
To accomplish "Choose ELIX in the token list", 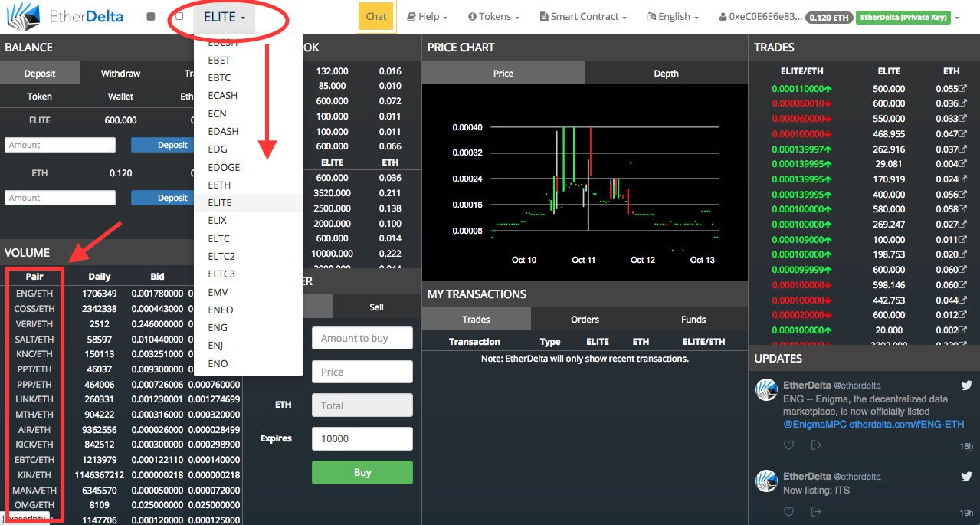I will point(248,221).
